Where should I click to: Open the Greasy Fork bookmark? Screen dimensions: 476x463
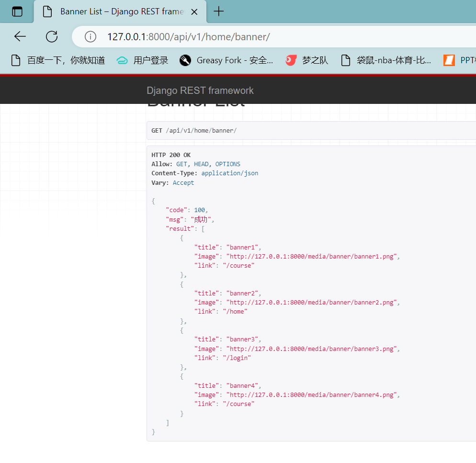226,60
